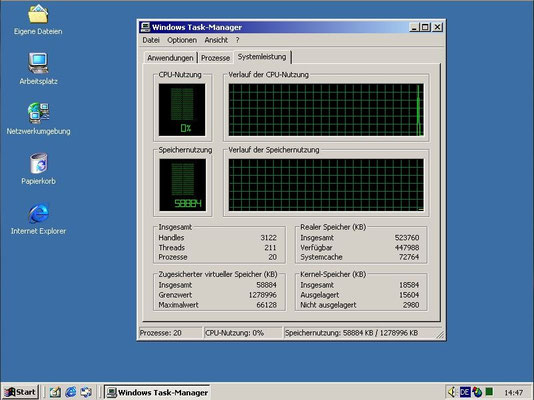Click the resize grip of Task-Manager window
Image resolution: width=534 pixels, height=400 pixels.
[x=440, y=335]
